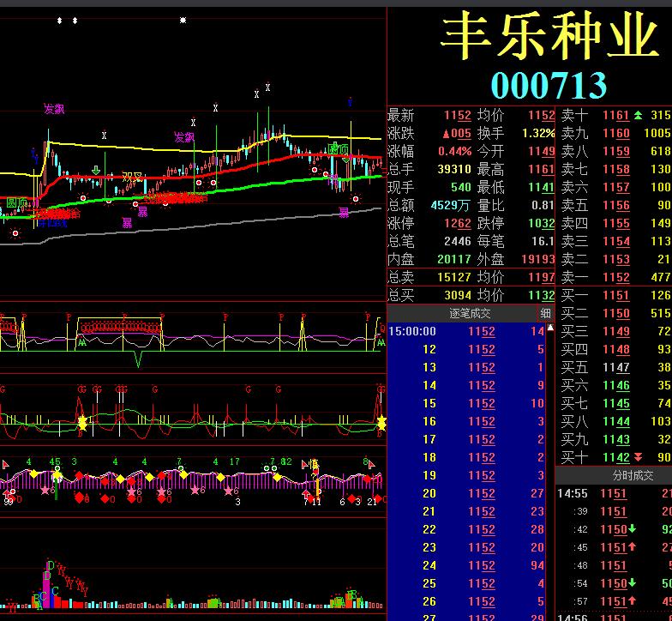Screen dimensions: 672x621
Task: Click the 涨幅 value 0.44%
Action: point(454,151)
